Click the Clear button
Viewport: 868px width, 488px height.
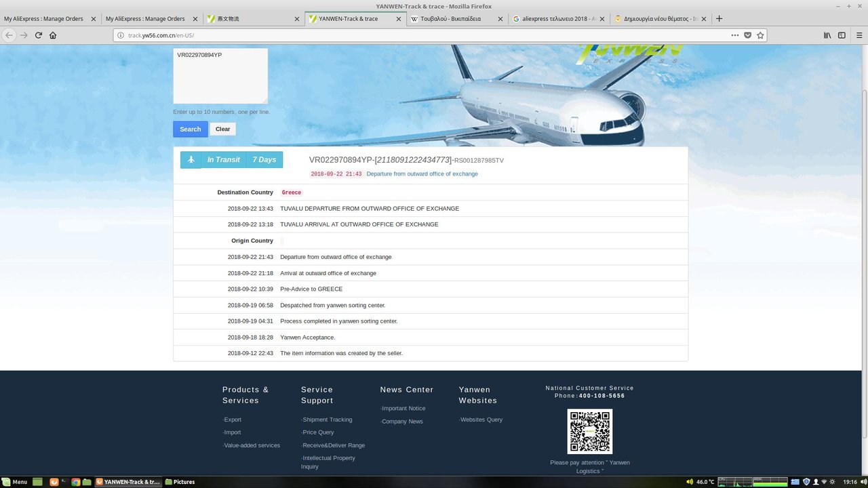pos(223,129)
